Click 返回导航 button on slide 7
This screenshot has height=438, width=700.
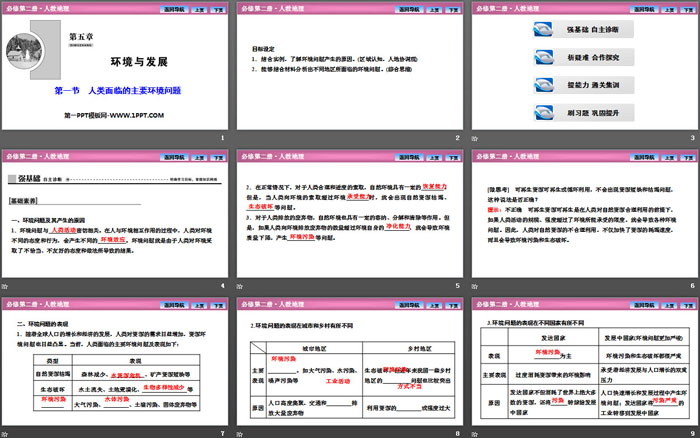coord(173,305)
